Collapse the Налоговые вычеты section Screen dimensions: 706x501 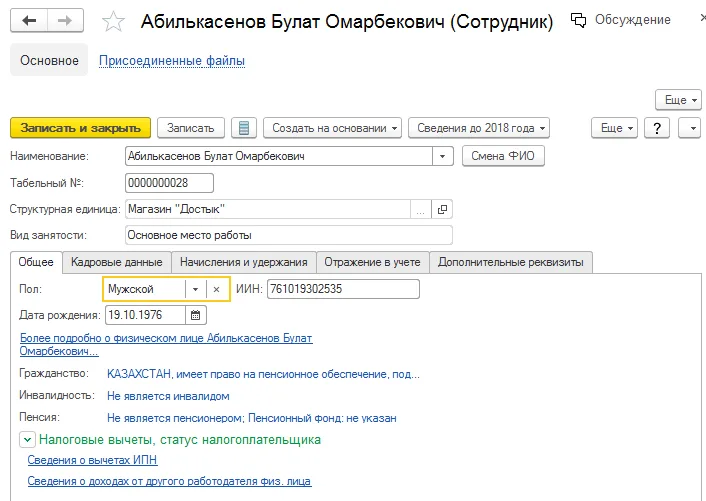(x=27, y=440)
